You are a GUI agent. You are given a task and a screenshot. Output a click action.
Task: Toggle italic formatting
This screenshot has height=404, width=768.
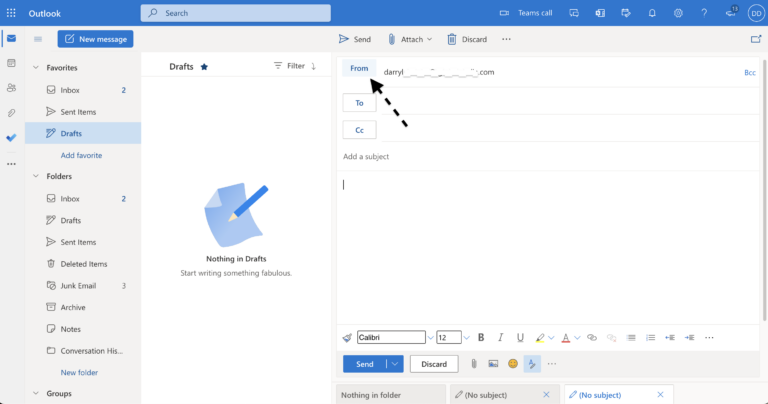(x=500, y=338)
